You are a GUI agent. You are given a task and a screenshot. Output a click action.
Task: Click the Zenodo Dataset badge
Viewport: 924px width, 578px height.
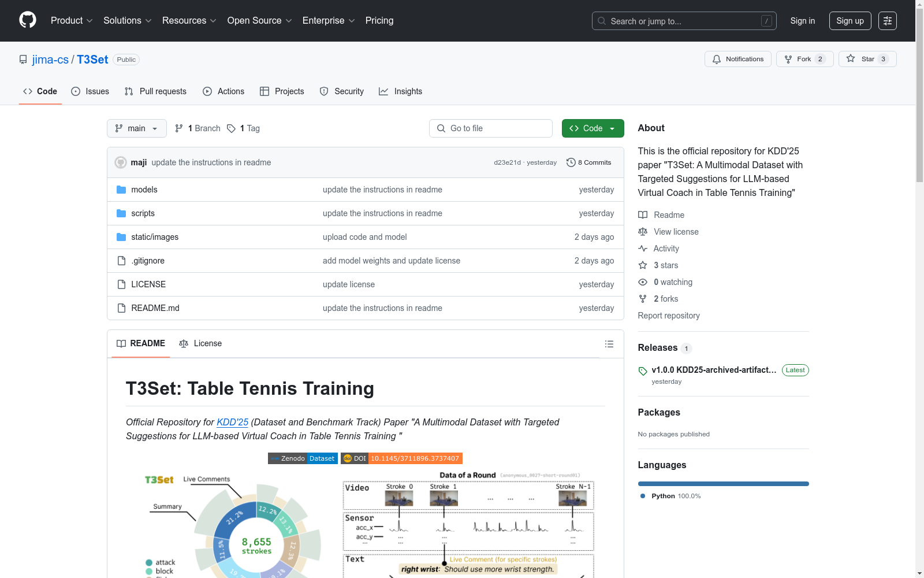(303, 458)
